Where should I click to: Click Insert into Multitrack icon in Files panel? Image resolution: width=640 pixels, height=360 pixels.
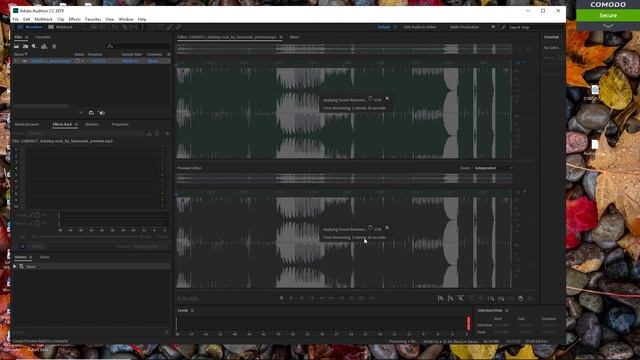tap(44, 47)
